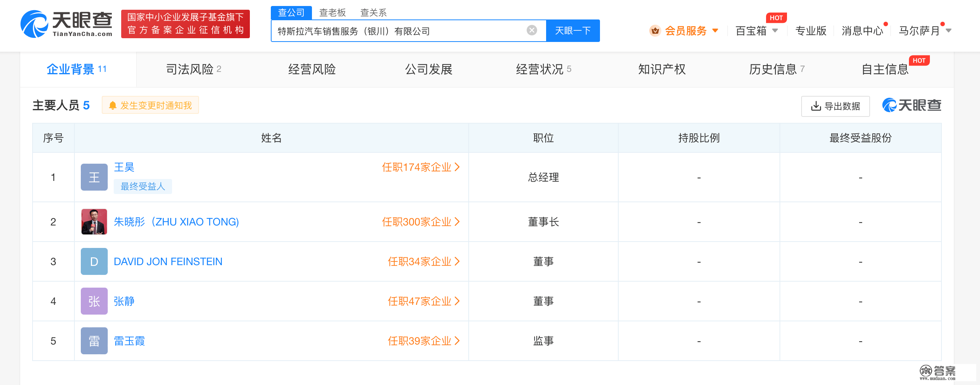Click the 王 avatar icon

[x=94, y=177]
